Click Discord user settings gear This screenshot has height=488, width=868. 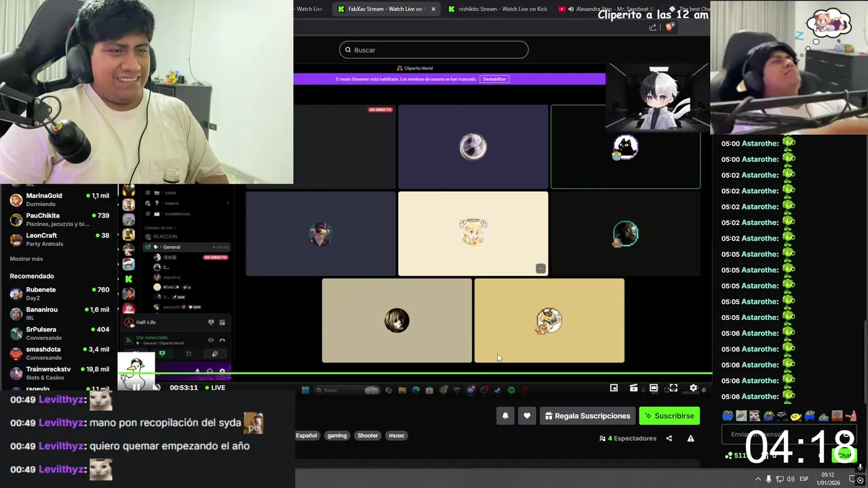coord(222,371)
